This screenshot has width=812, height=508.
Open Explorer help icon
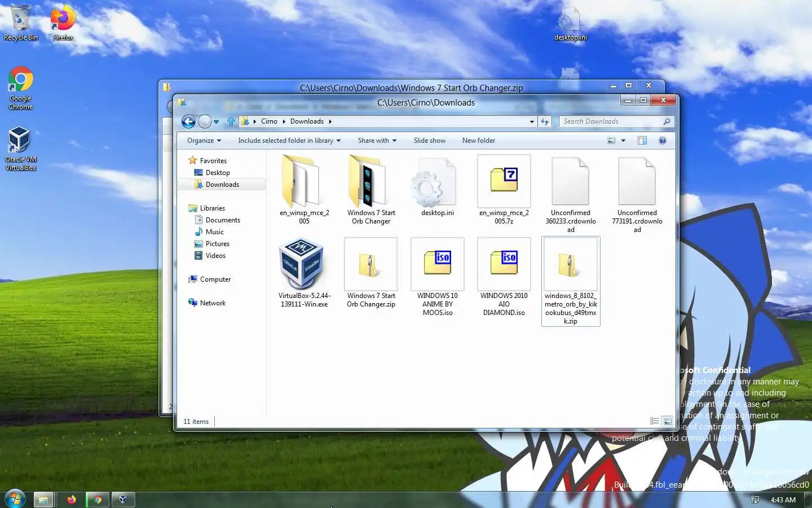tap(663, 141)
